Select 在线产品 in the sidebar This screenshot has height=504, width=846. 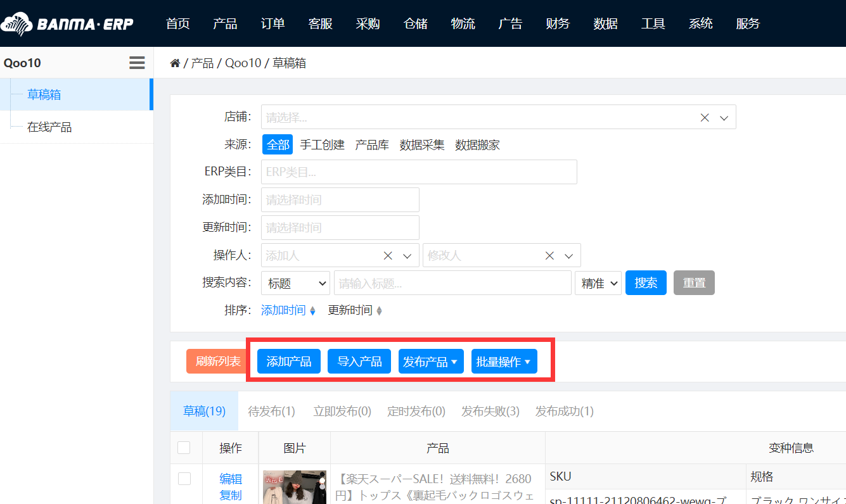tap(49, 127)
